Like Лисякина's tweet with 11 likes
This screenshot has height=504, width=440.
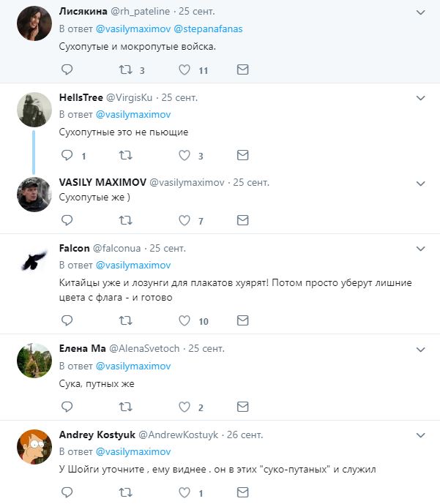click(184, 70)
